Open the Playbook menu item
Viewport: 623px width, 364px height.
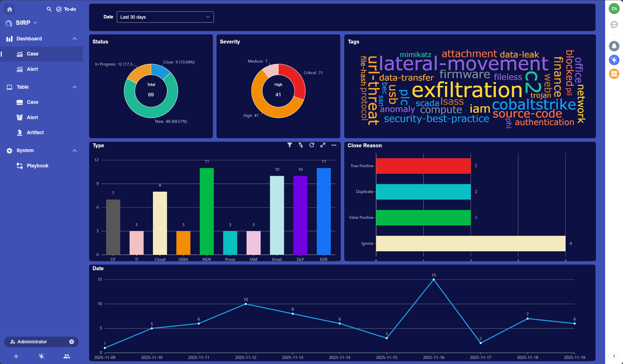point(37,166)
